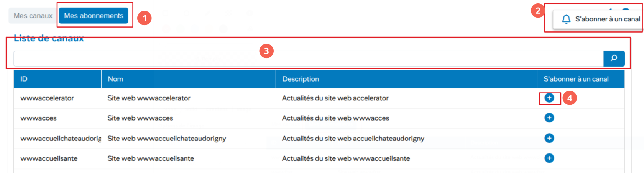This screenshot has width=644, height=173.
Task: Select the wwwaccelerator ID cell
Action: 47,98
